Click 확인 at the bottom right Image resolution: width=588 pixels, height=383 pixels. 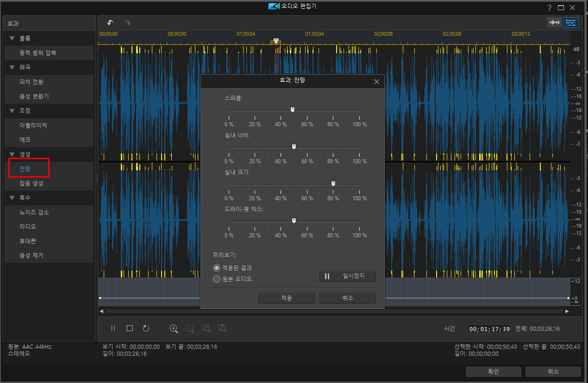tap(494, 372)
